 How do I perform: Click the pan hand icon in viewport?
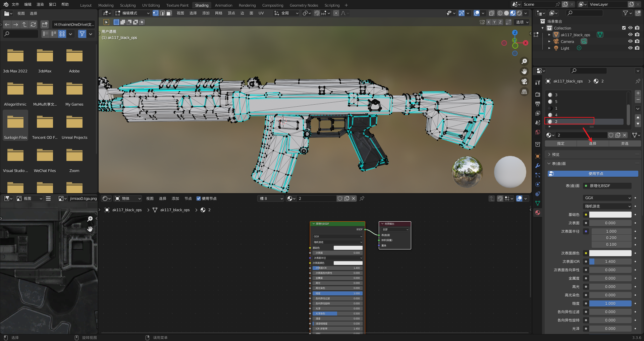pyautogui.click(x=524, y=71)
